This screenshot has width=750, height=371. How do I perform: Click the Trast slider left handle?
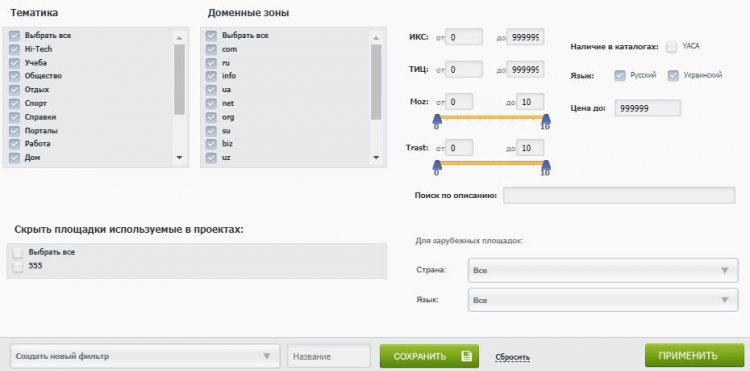(437, 166)
